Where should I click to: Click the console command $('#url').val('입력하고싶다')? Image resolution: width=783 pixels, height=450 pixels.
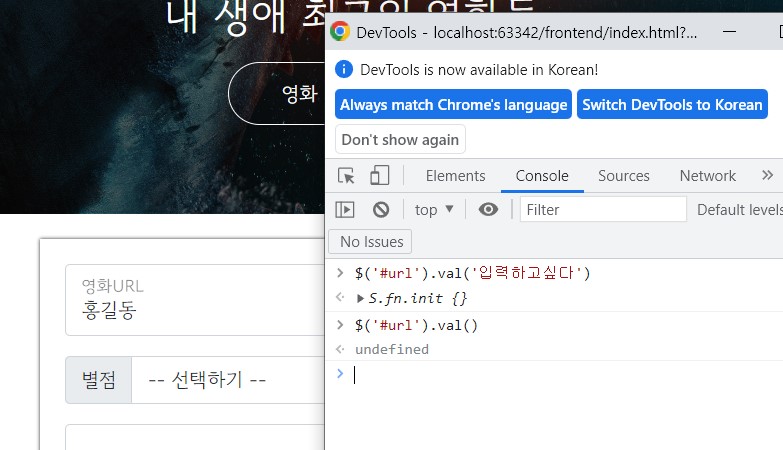tap(472, 273)
